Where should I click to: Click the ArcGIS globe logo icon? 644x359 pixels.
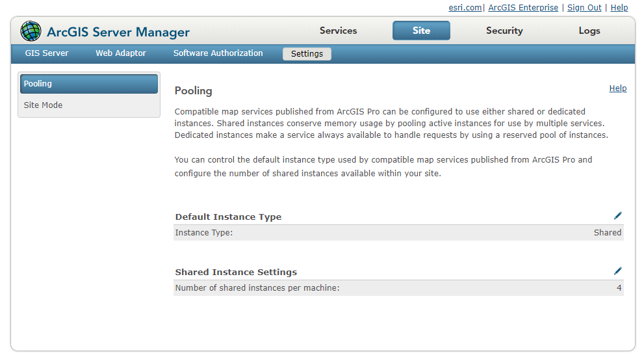[31, 31]
